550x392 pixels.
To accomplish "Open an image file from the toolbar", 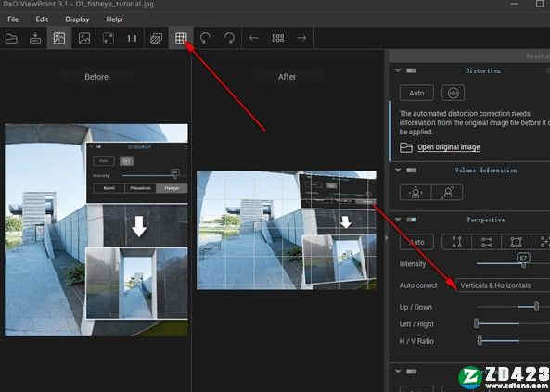I will tap(11, 38).
